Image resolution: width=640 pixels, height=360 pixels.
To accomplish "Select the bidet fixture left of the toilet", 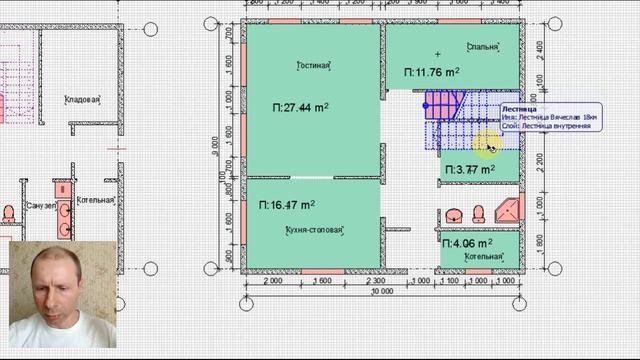I will 453,216.
